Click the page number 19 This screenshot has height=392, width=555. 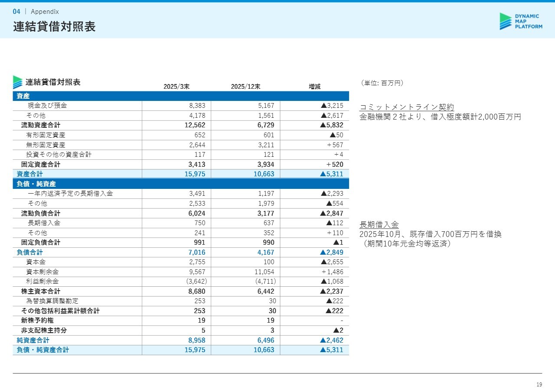click(539, 385)
